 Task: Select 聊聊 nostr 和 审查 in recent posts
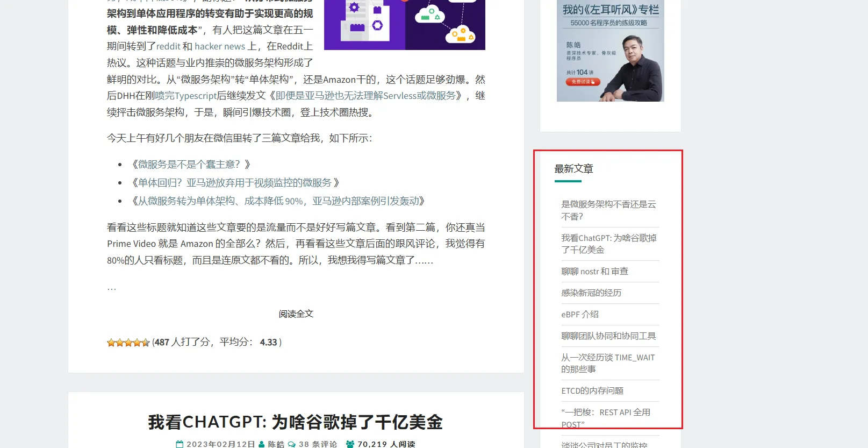[x=594, y=272]
